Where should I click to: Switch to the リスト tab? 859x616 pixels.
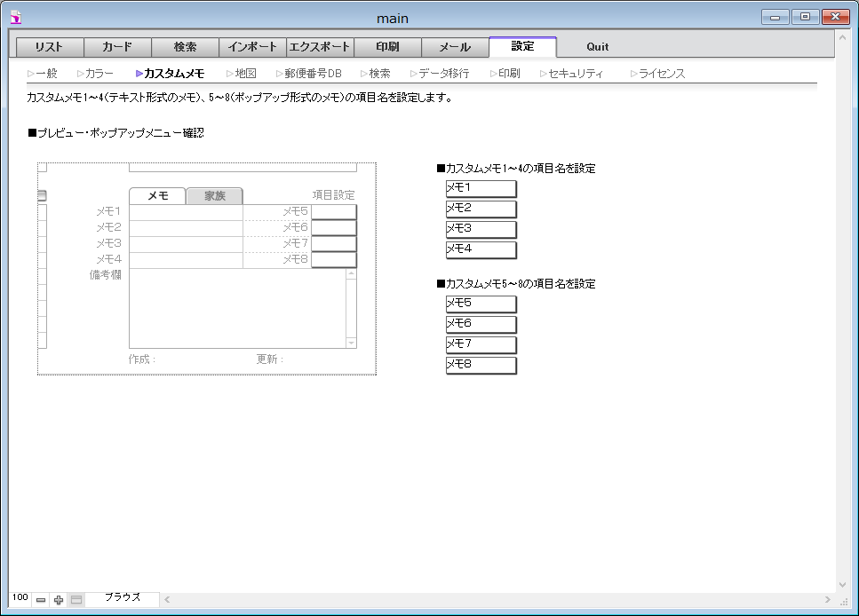click(x=50, y=47)
